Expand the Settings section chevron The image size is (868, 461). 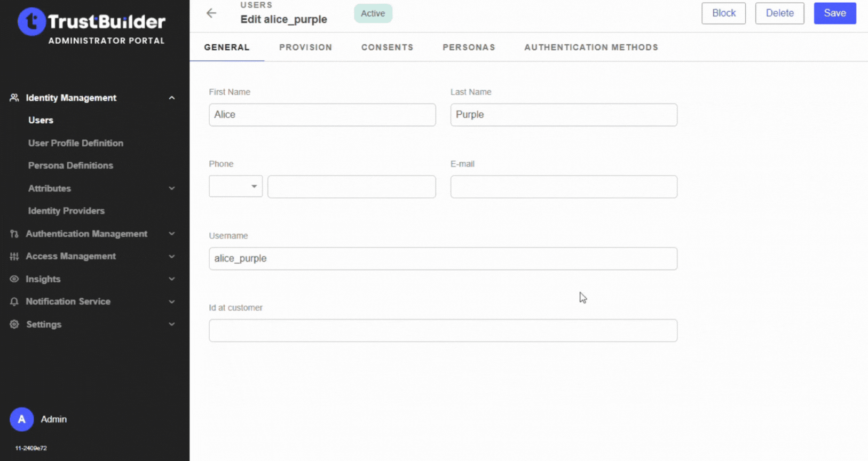pyautogui.click(x=172, y=324)
